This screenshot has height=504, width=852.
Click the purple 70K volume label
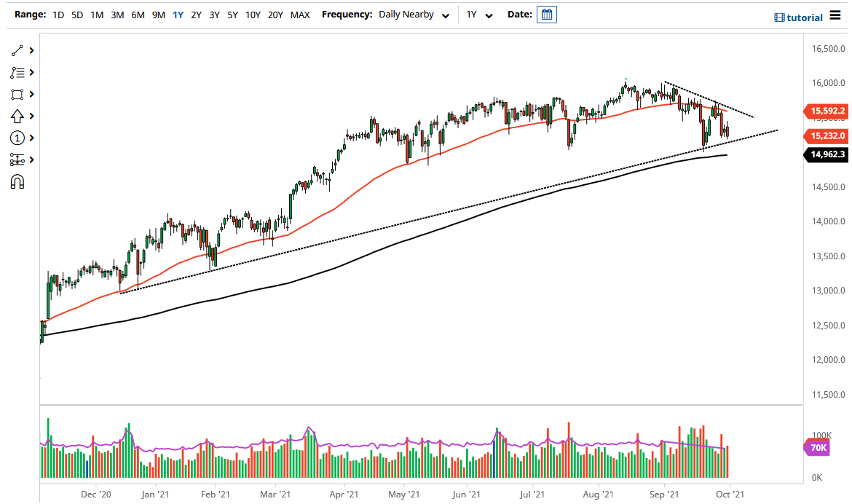point(817,448)
